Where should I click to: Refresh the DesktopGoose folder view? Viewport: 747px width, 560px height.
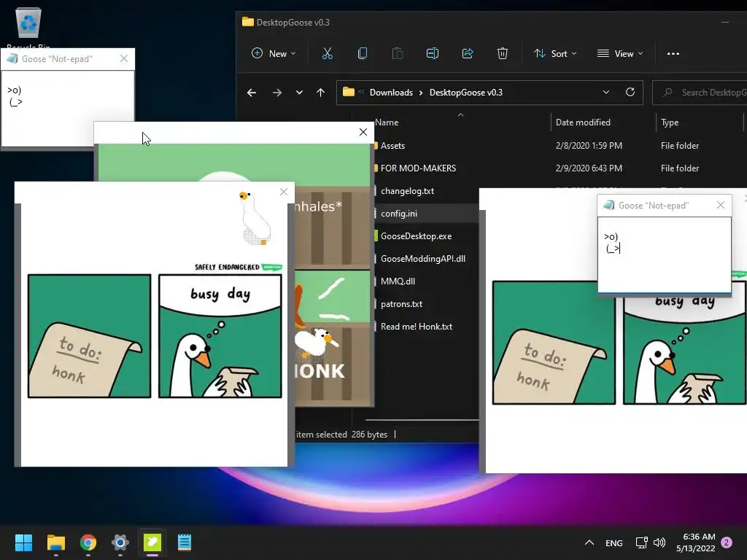(630, 92)
